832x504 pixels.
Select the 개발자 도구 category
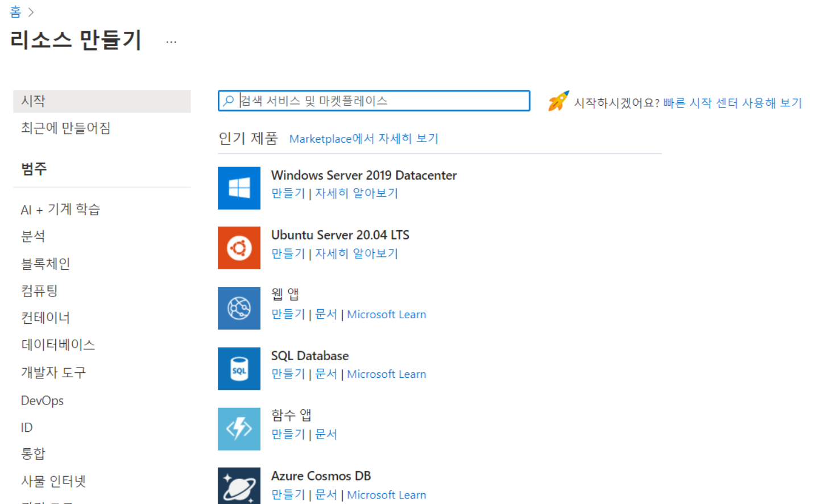click(x=53, y=373)
